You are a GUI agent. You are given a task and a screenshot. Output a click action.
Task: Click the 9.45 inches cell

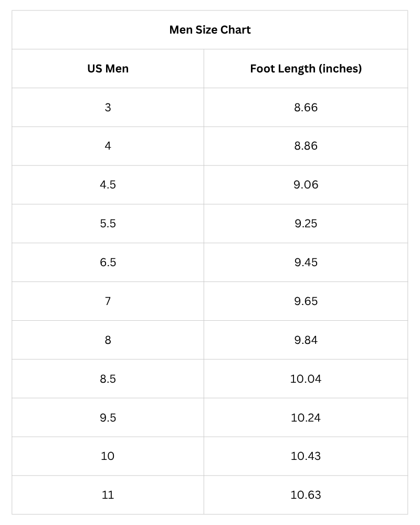(x=306, y=262)
